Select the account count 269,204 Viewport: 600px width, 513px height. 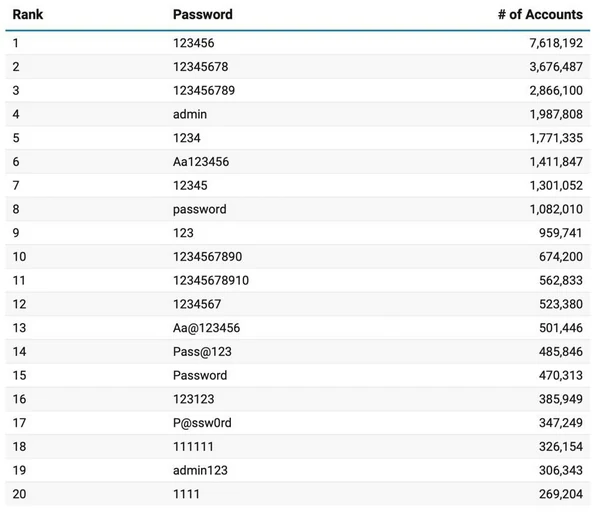(560, 494)
